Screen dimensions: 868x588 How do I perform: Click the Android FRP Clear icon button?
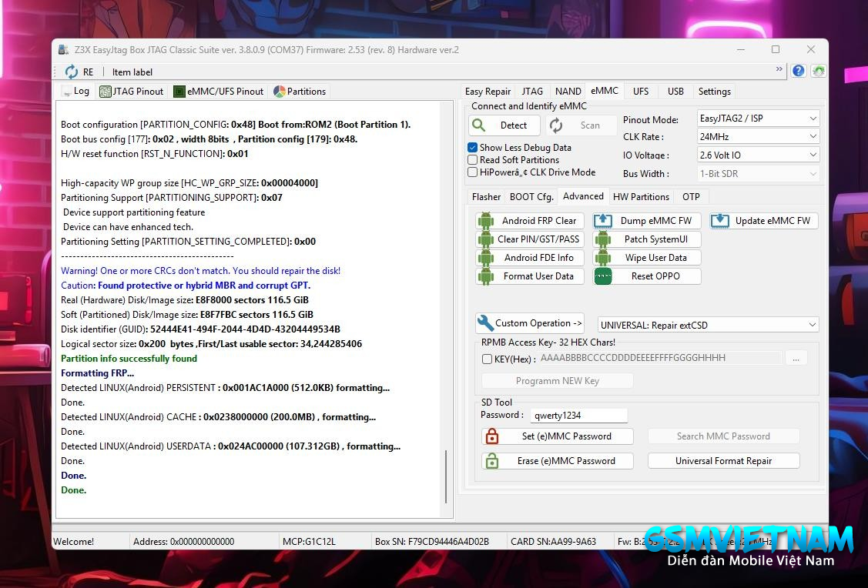pyautogui.click(x=530, y=221)
